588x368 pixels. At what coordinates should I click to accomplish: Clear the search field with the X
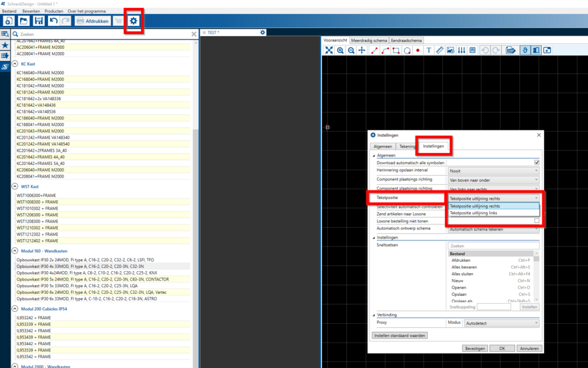coord(194,34)
